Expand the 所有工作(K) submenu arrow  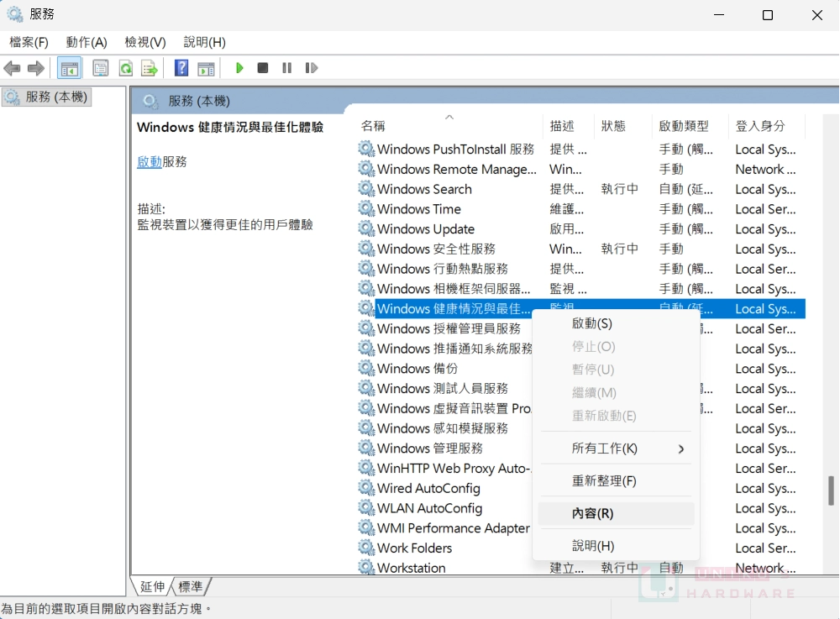click(x=681, y=449)
